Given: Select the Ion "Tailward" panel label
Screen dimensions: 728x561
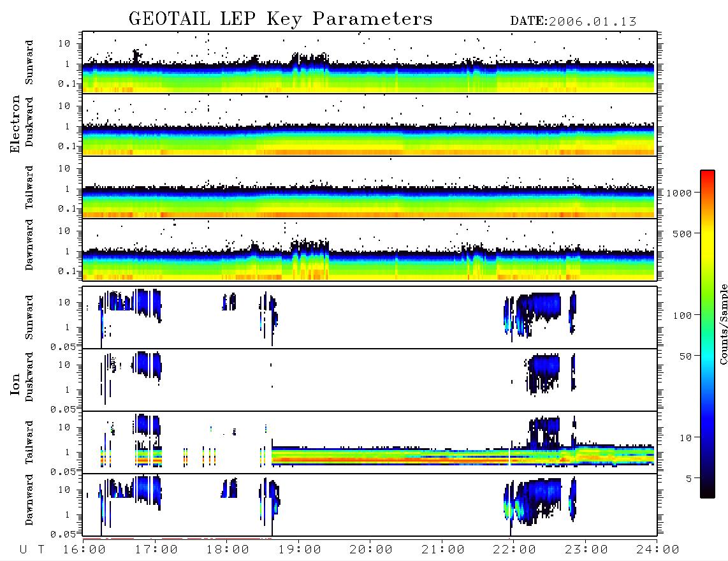Looking at the screenshot, I should [29, 442].
